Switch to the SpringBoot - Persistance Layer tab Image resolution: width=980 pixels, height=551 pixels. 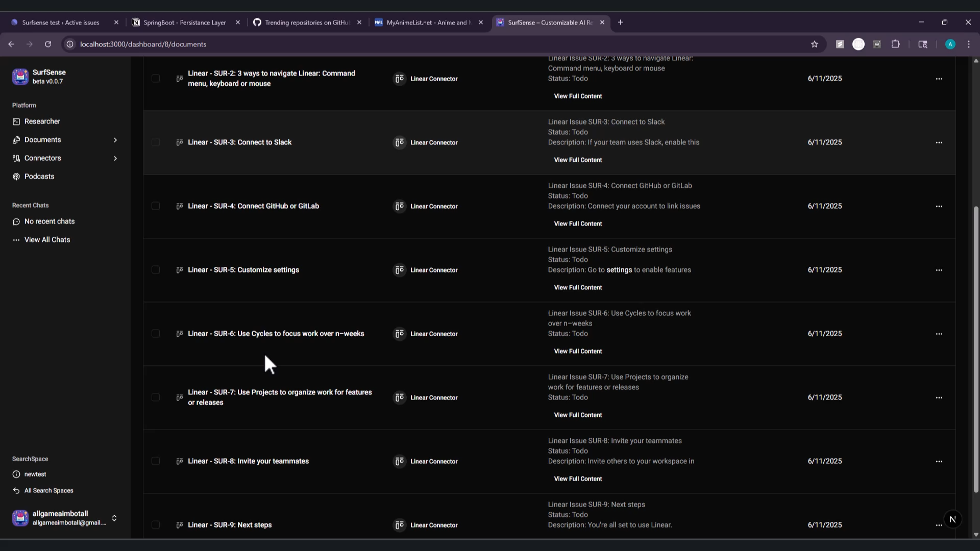[x=185, y=22]
